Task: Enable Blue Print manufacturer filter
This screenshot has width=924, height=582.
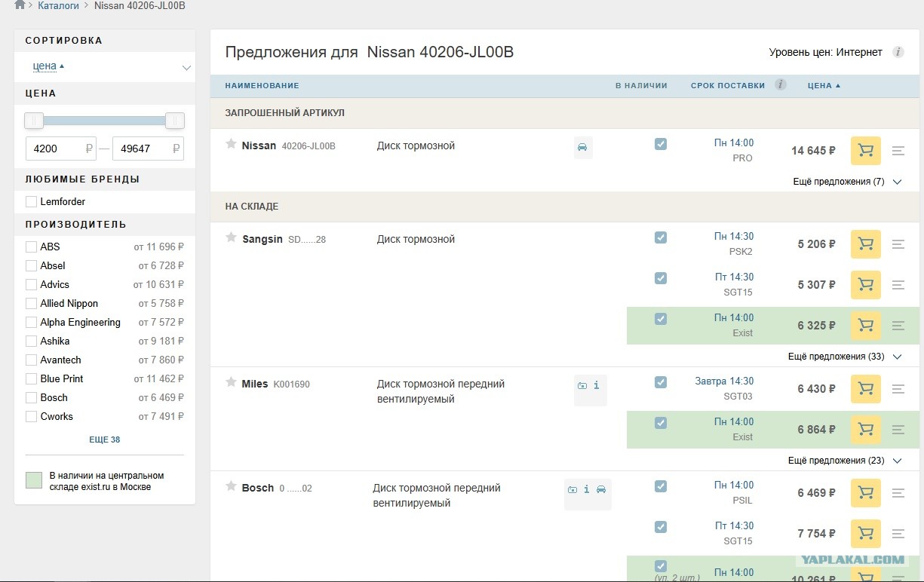Action: 31,378
